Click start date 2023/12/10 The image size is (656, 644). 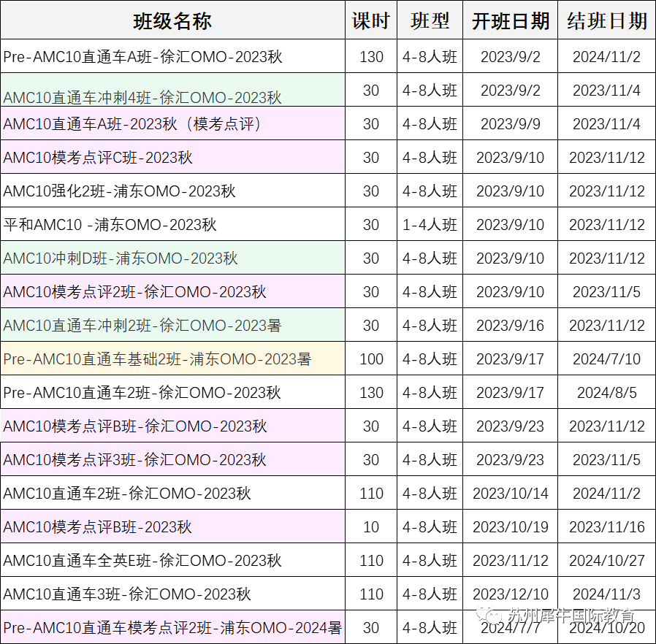pyautogui.click(x=510, y=594)
